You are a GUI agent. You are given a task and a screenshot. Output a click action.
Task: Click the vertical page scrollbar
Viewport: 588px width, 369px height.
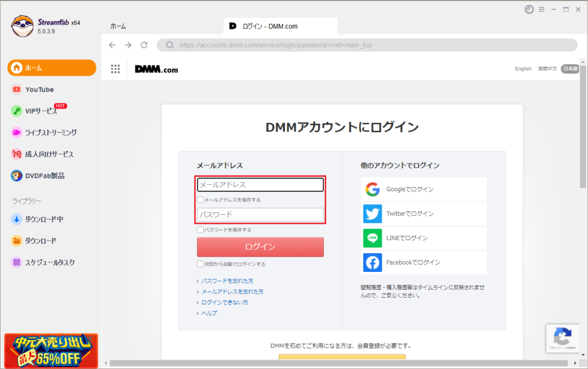click(583, 126)
